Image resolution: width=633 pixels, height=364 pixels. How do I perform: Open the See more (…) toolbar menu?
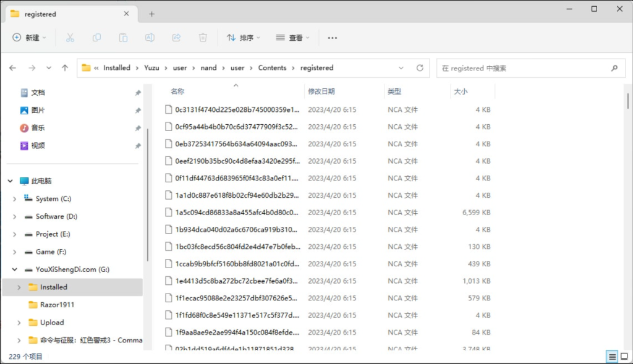pos(332,38)
